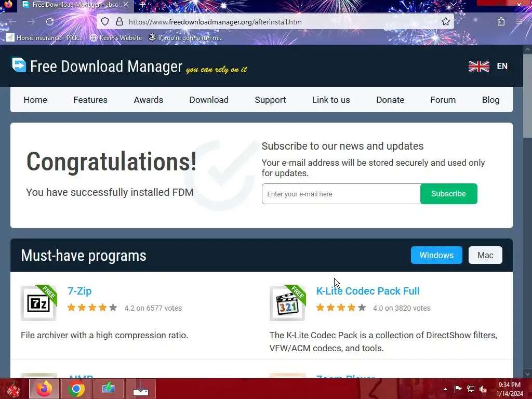Click the 'Congratulations!' heading
Image resolution: width=532 pixels, height=399 pixels.
point(112,162)
